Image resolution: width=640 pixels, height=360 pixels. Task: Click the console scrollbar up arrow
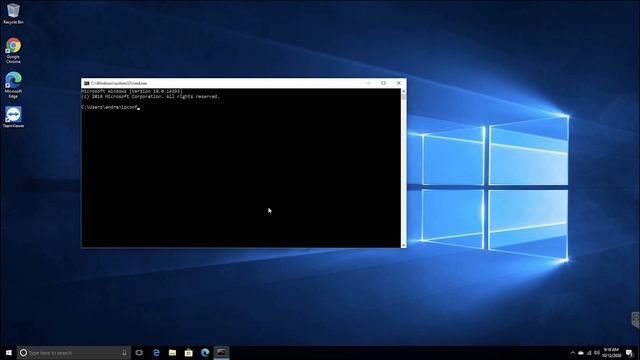pyautogui.click(x=404, y=91)
